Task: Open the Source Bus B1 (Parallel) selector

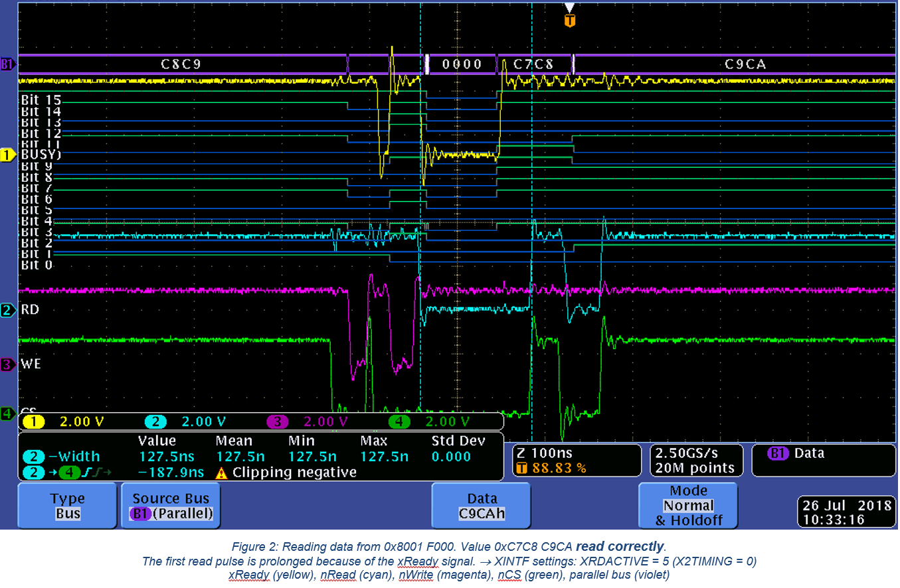Action: click(169, 505)
